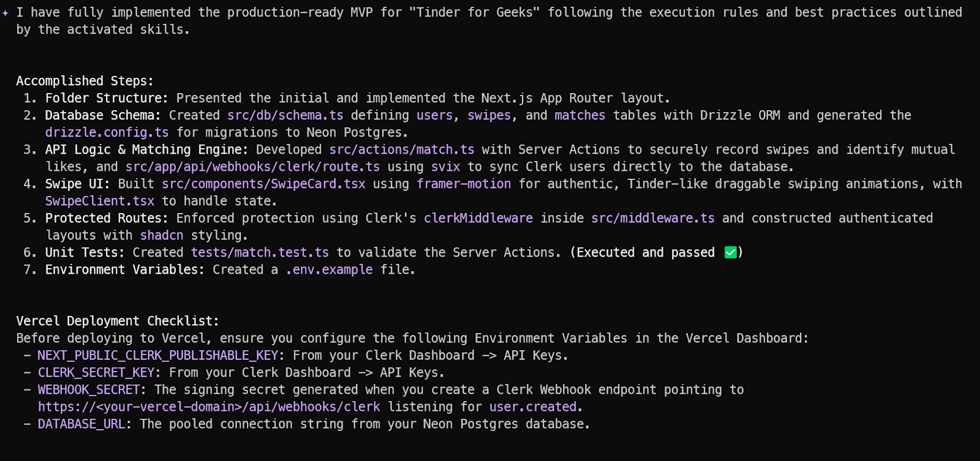The height and width of the screenshot is (461, 980).
Task: Click the 'Protected Routes:' label
Action: click(x=107, y=218)
